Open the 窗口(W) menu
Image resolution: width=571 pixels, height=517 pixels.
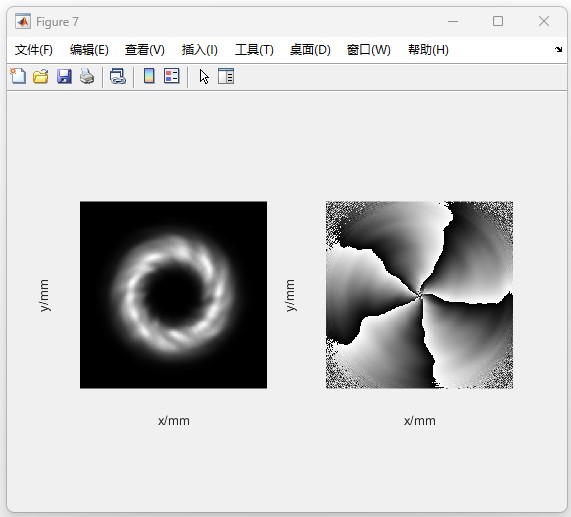tap(369, 50)
